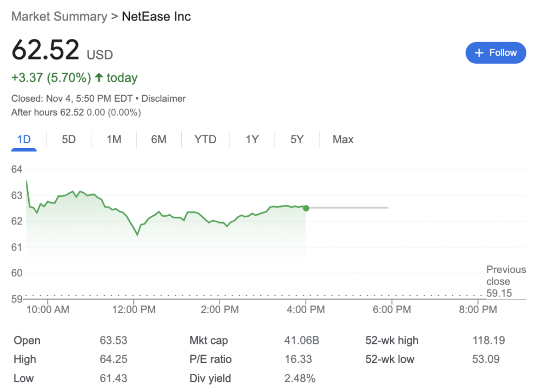This screenshot has width=554, height=392.
Task: Click the Follow button
Action: click(496, 53)
